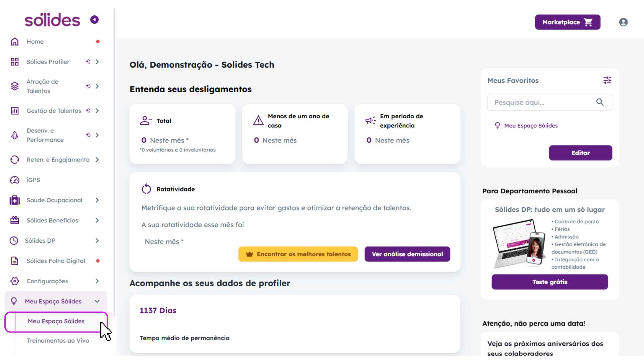The height and width of the screenshot is (362, 644).
Task: Click the Configurações gear icon
Action: click(14, 281)
